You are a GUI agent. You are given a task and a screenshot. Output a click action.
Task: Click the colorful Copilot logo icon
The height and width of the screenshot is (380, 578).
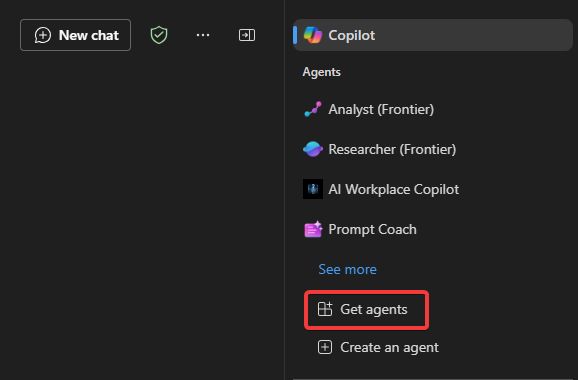313,35
